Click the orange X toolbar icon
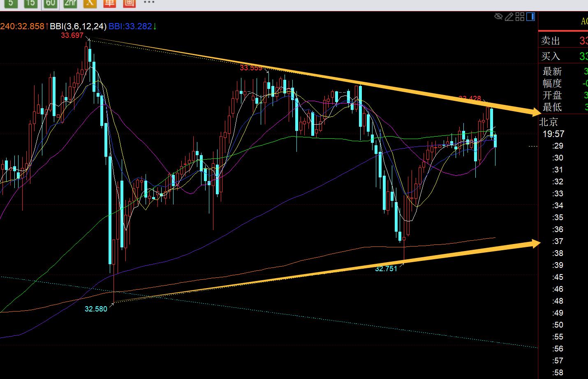Screen dimensions: 588x379 click(90, 3)
